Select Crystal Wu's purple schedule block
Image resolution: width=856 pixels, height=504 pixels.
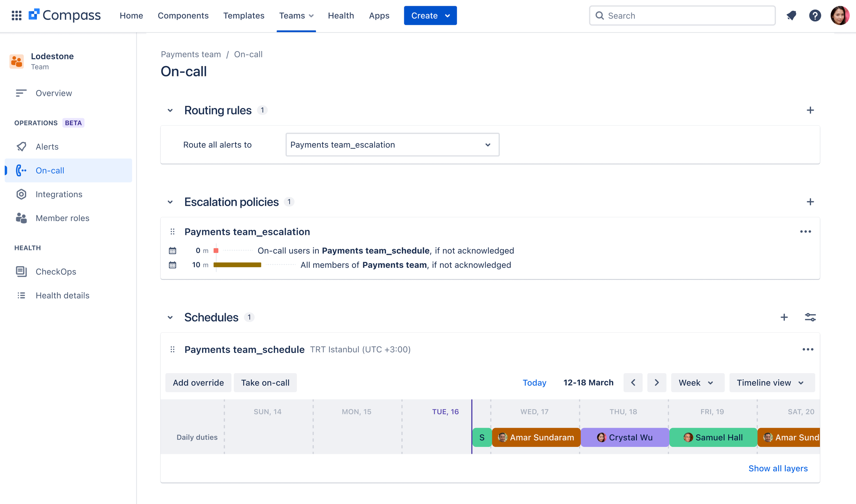coord(625,437)
